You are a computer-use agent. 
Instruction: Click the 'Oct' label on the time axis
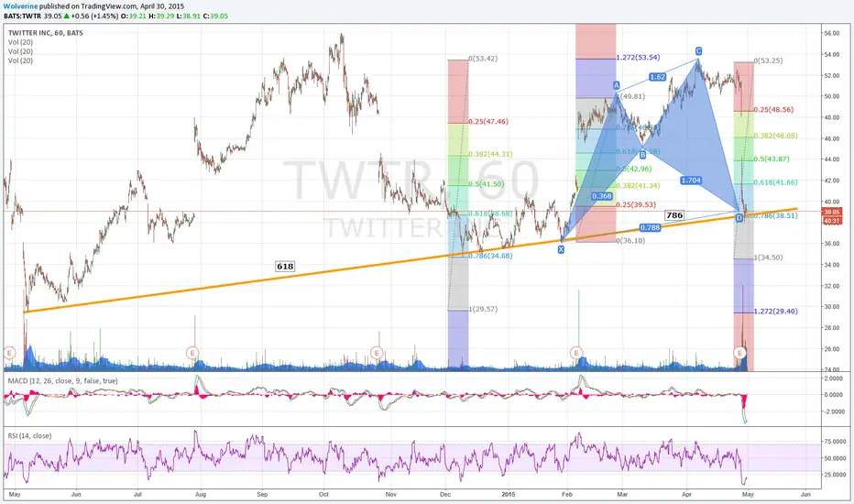coord(323,494)
